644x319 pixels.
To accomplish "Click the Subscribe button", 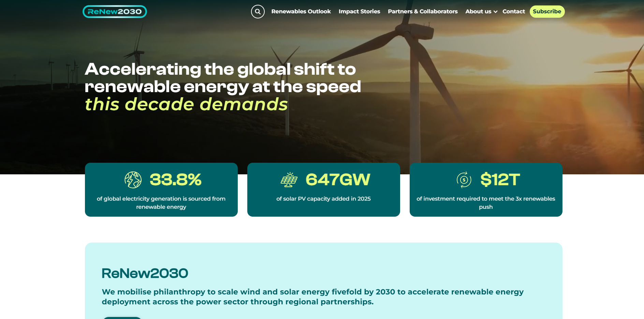I will click(547, 12).
